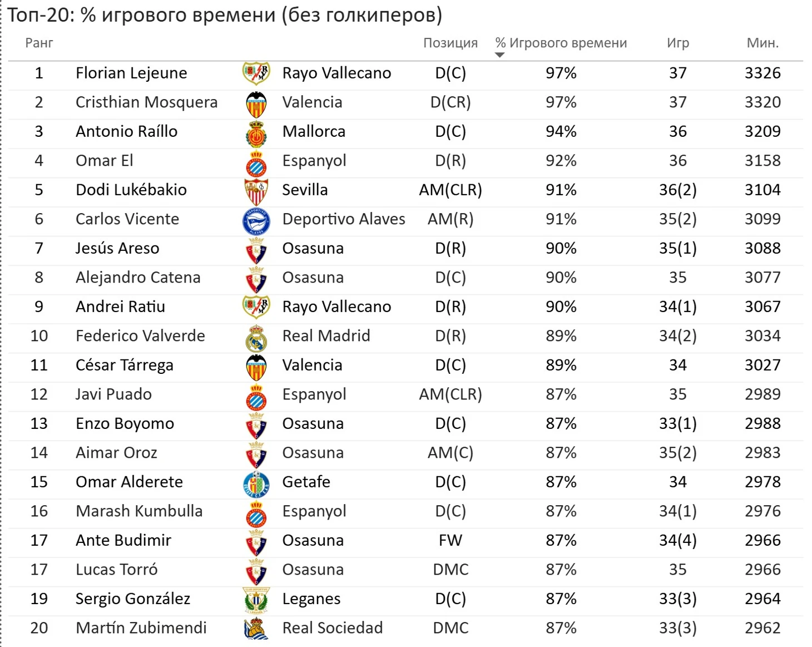812x647 pixels.
Task: Click the sort arrow under % Игрового времени
Action: click(x=499, y=55)
